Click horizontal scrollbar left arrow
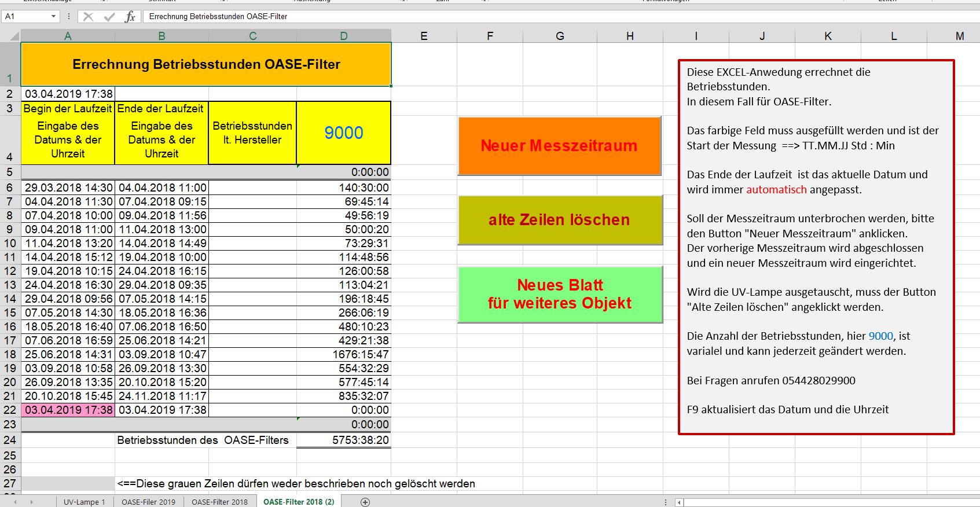 tap(679, 502)
